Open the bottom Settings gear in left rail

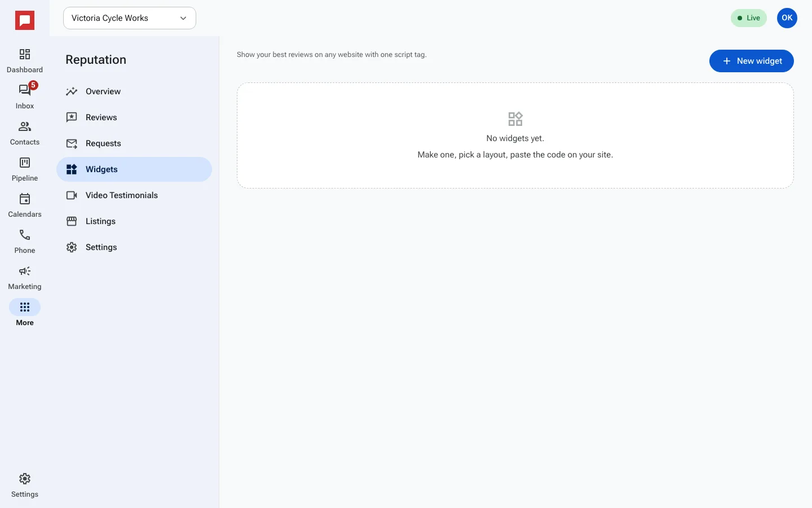click(x=25, y=485)
